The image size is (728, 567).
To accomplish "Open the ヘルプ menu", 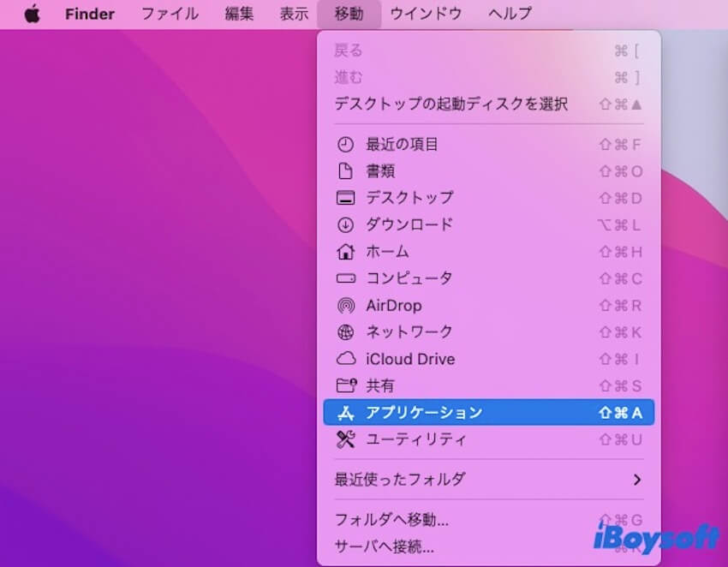I will coord(510,14).
